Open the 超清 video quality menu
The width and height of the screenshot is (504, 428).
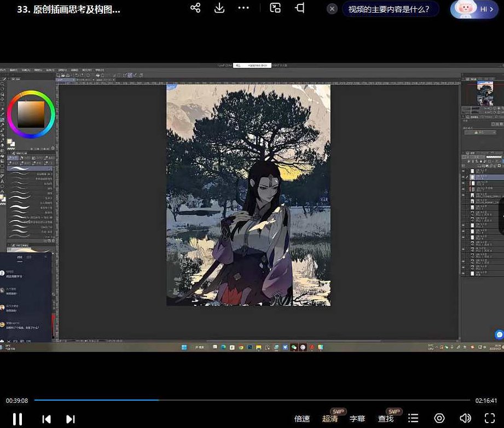point(330,419)
